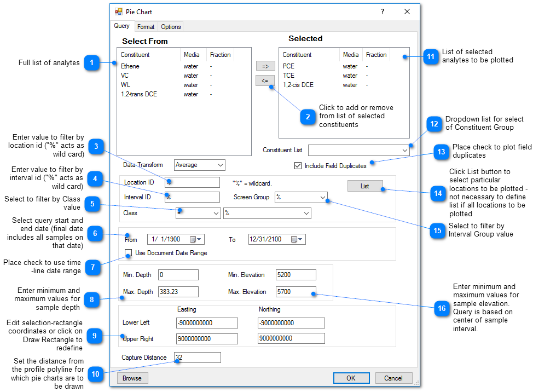Switch to the Format tab
Image resolution: width=533 pixels, height=392 pixels.
[x=146, y=27]
